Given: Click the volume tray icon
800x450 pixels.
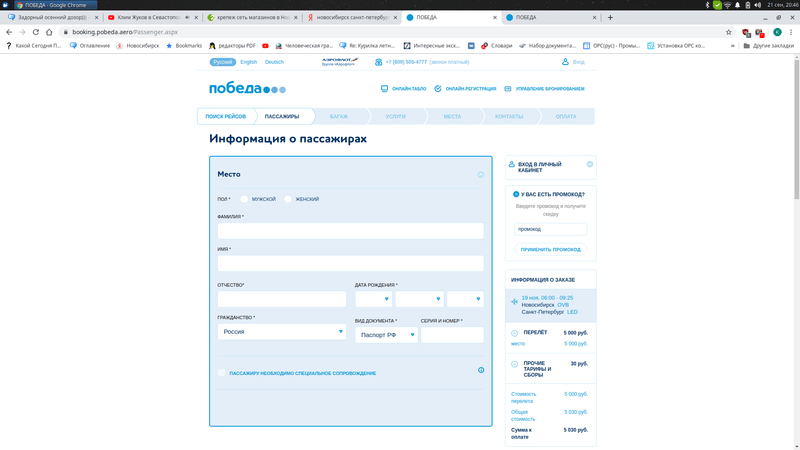Looking at the screenshot, I should tap(758, 5).
